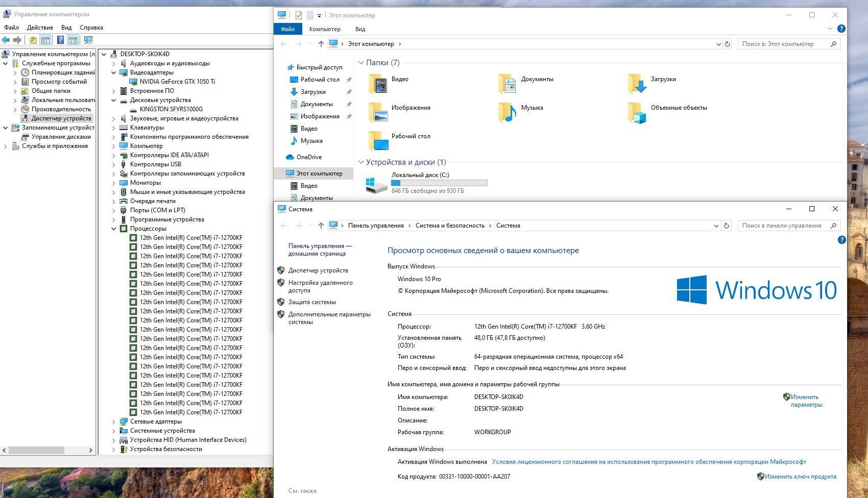
Task: Select the Локальный диск (C:) drive icon
Action: coord(377,185)
